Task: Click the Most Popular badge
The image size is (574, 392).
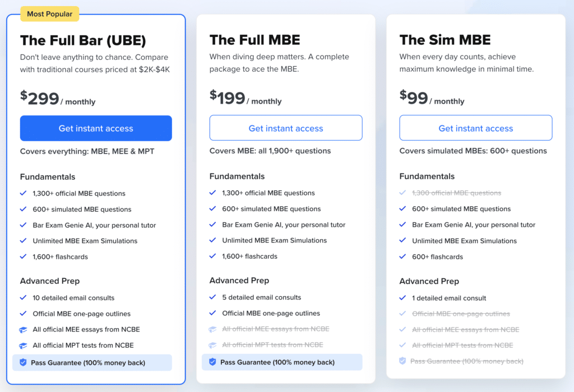Action: coord(50,14)
